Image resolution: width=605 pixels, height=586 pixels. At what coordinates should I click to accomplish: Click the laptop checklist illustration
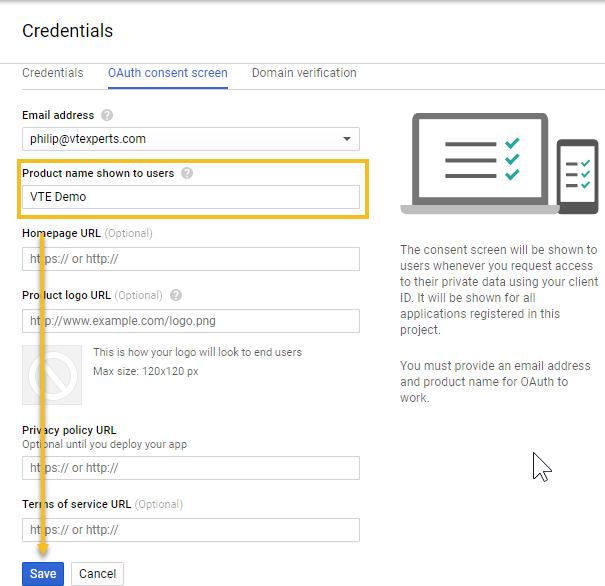click(x=480, y=163)
